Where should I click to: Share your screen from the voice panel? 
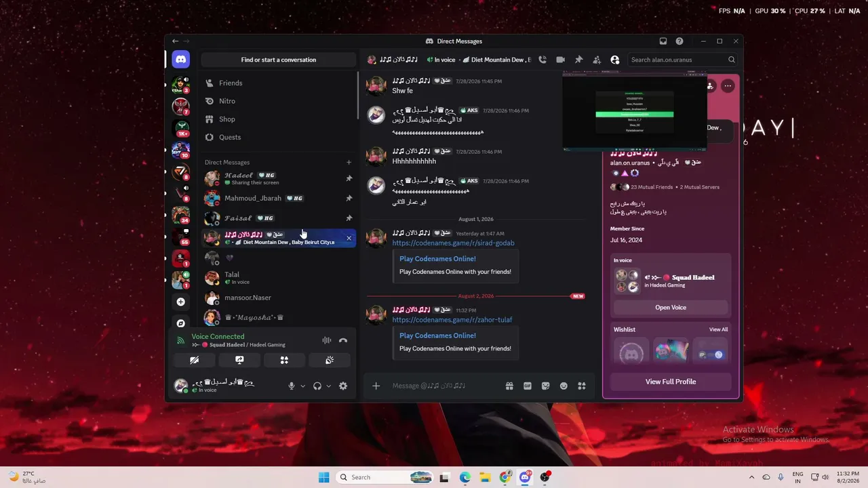(239, 360)
